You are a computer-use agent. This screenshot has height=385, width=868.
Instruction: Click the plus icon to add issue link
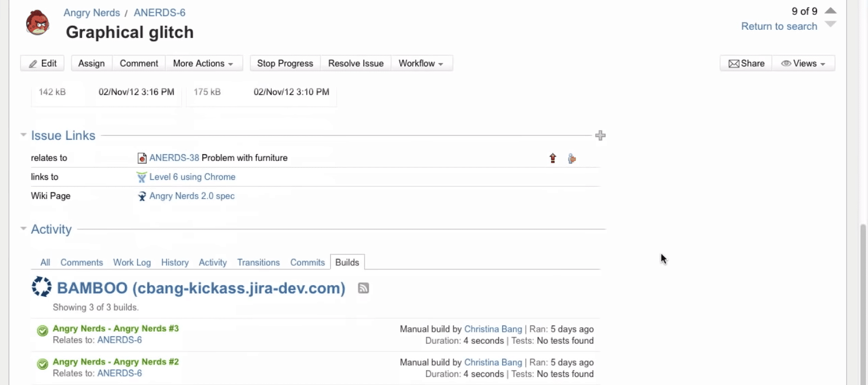[600, 136]
